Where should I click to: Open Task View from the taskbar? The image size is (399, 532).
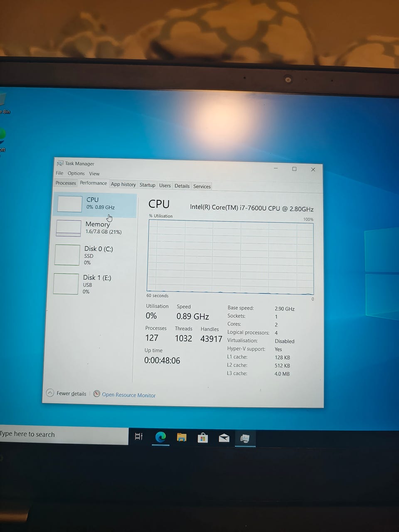(x=139, y=436)
